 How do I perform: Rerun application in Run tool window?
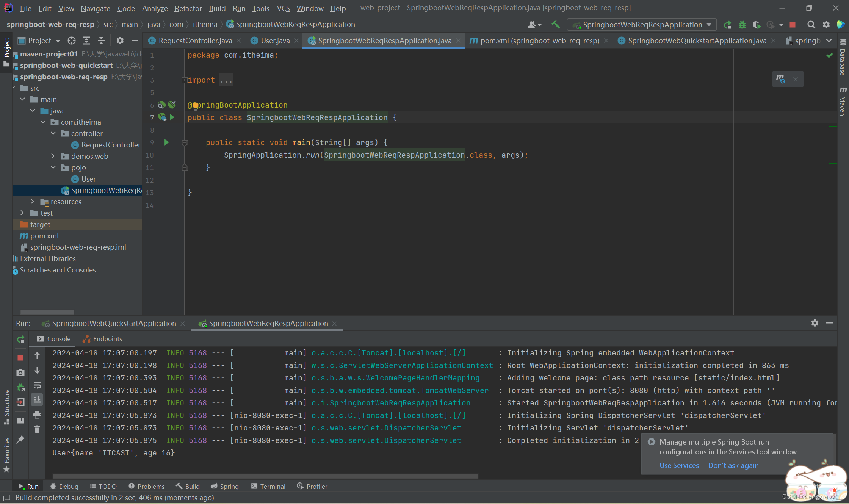click(x=21, y=339)
